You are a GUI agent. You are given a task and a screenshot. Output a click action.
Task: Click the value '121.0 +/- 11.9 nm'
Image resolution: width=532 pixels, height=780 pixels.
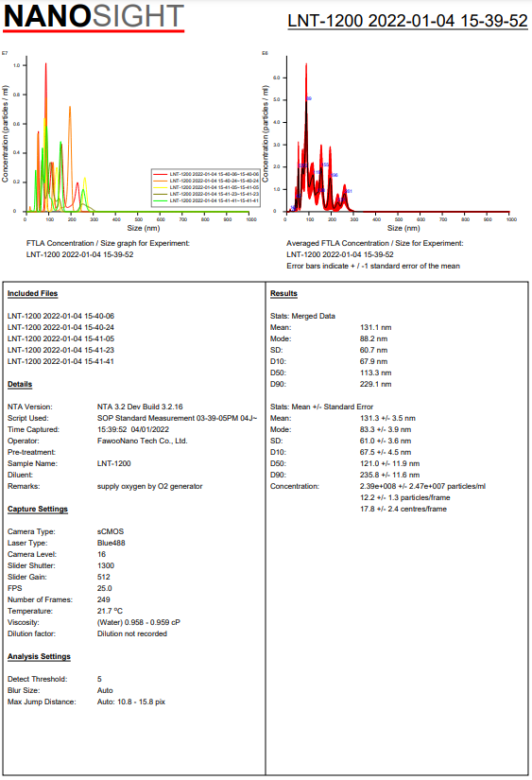coord(390,463)
